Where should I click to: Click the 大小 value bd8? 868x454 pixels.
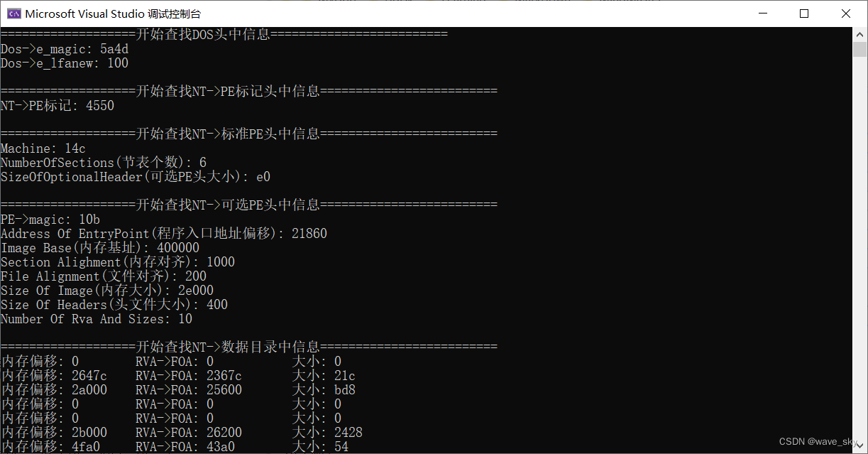(345, 390)
